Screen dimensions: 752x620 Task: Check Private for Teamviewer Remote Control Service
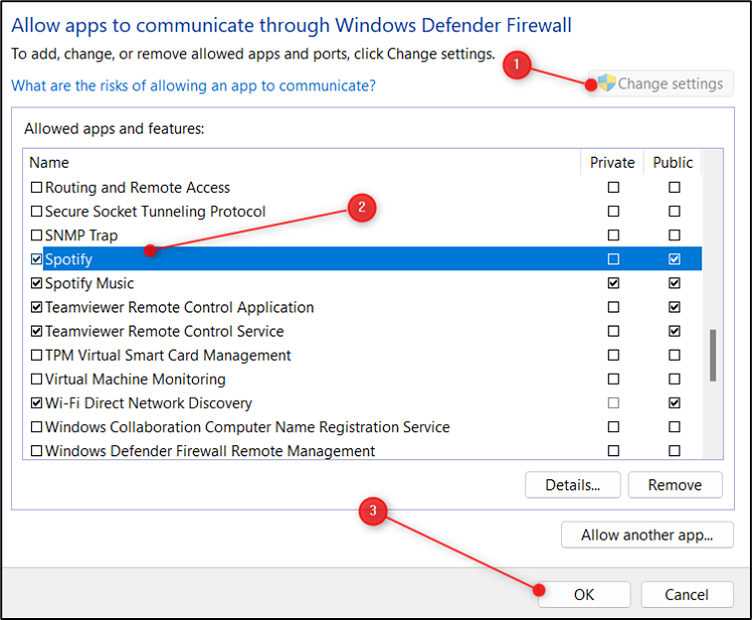click(x=613, y=331)
